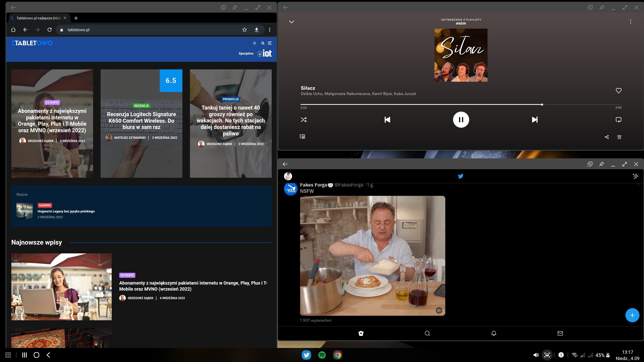Open Logitech K650 review article
This screenshot has width=644, height=362.
141,121
